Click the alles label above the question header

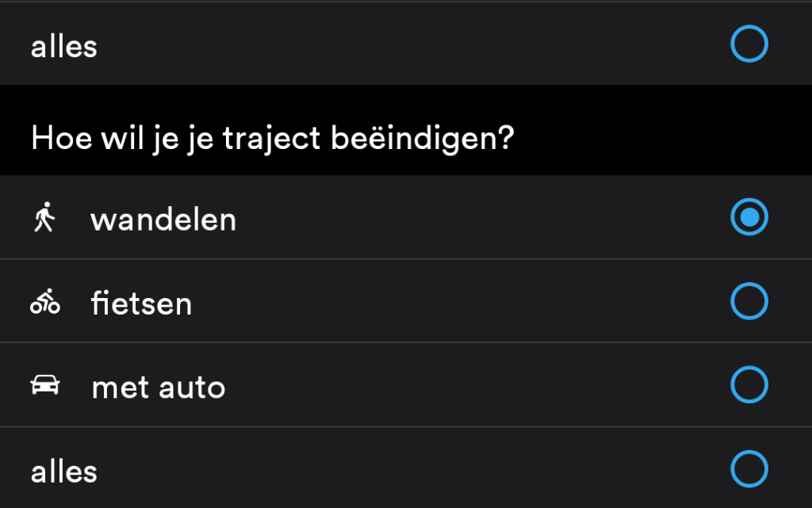[x=63, y=47]
